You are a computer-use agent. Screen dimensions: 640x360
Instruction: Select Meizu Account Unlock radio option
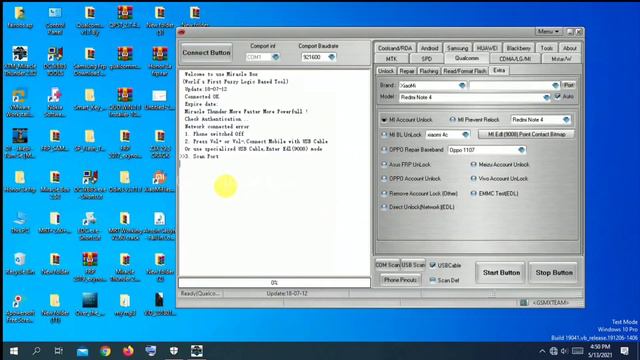[x=473, y=164]
